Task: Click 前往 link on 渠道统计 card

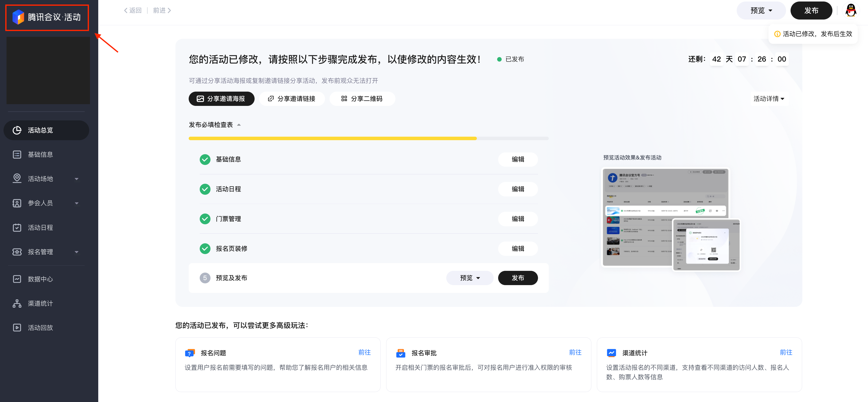Action: pos(786,352)
